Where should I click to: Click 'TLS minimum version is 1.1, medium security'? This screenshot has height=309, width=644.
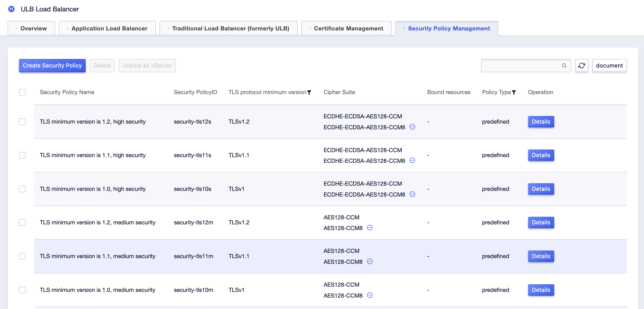coord(98,256)
